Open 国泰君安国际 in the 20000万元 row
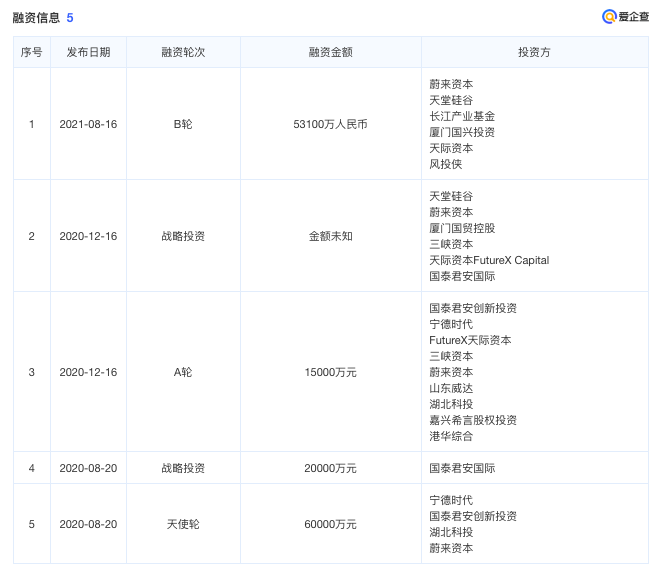Viewport: 662px width, 568px height. coord(462,468)
